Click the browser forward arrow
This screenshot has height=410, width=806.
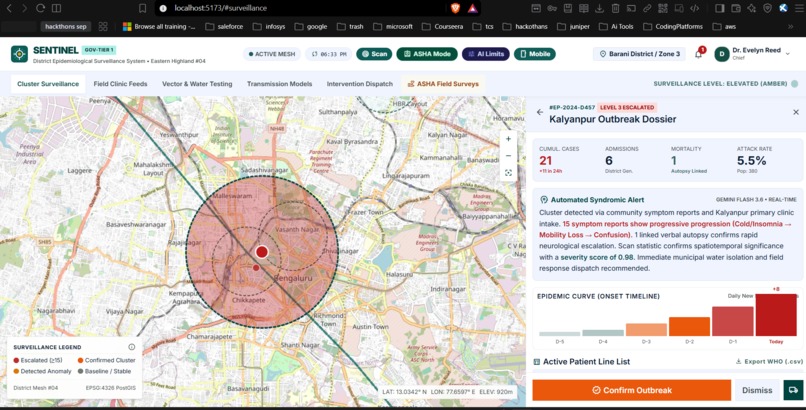tap(24, 8)
